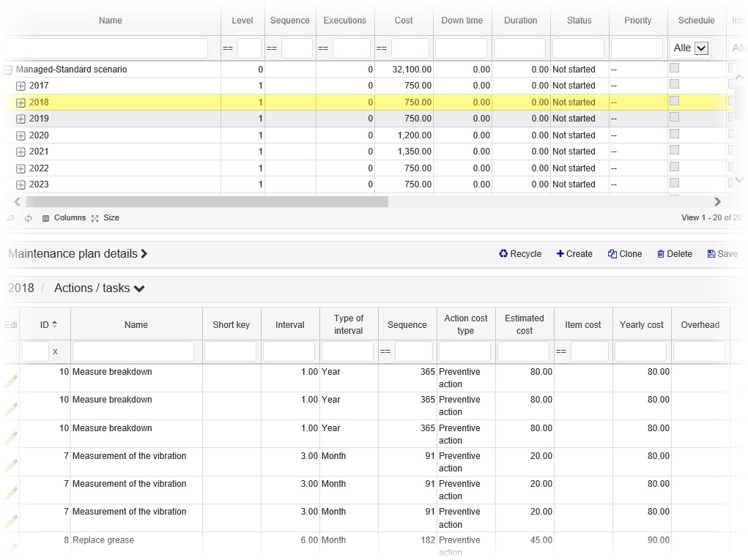Click edit pencil for first vibration measurement row

click(11, 465)
